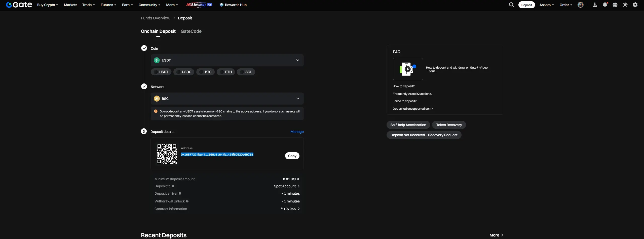Viewport: 644px width, 239px height.
Task: Select the BTC quick coin chip
Action: 205,72
